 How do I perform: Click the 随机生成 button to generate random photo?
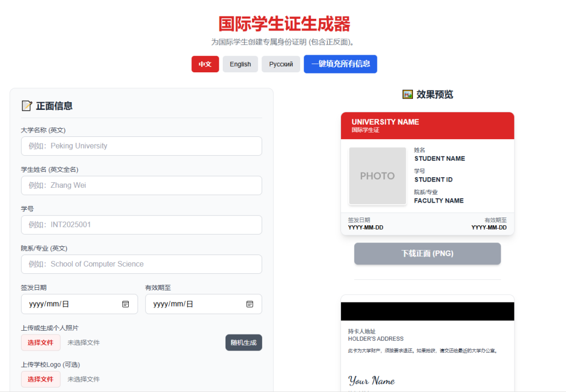tap(243, 342)
